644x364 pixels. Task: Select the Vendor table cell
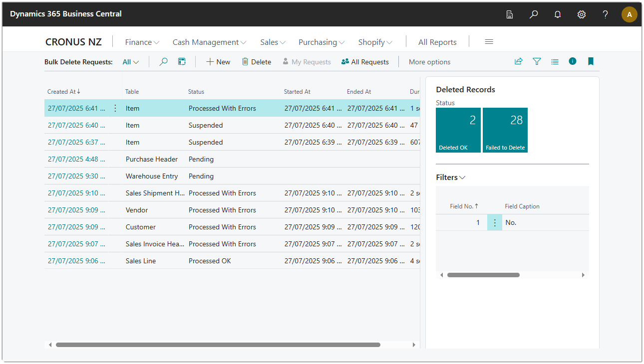[x=137, y=210]
